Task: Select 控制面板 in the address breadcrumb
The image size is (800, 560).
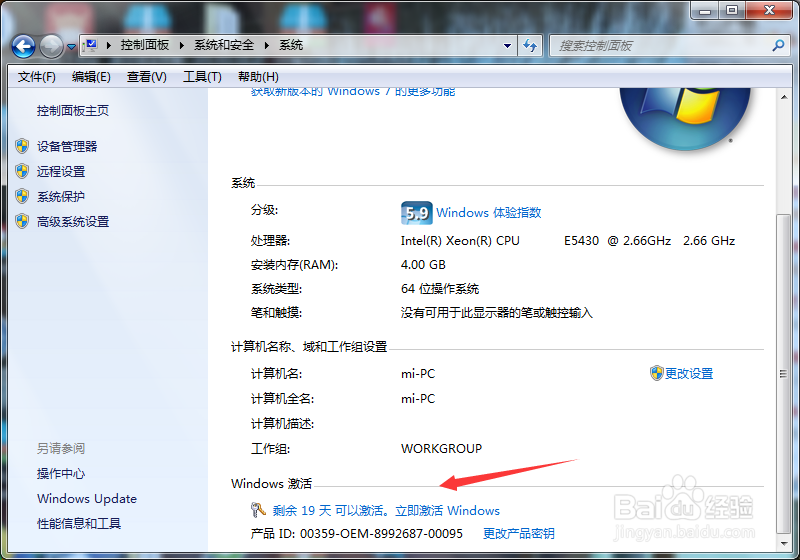Action: pos(144,45)
